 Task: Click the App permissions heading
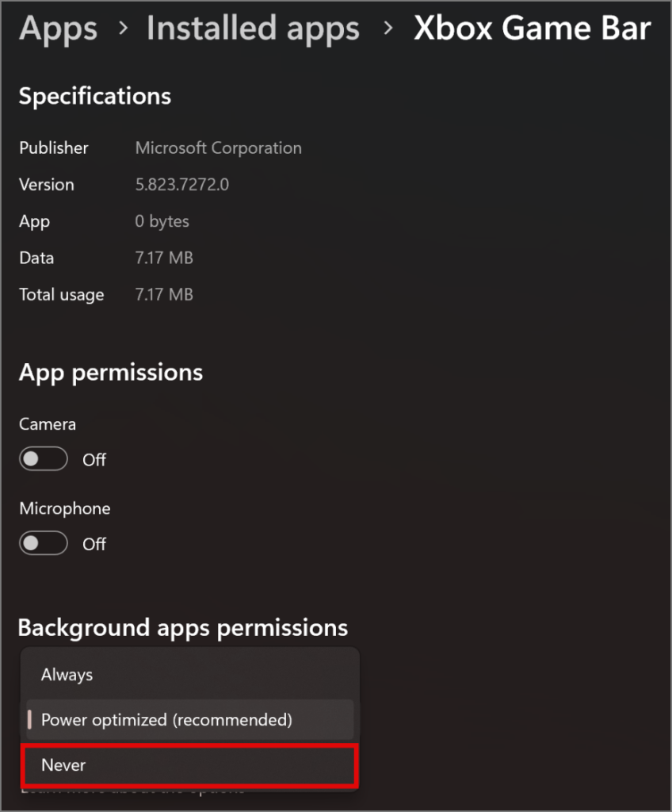pos(111,373)
